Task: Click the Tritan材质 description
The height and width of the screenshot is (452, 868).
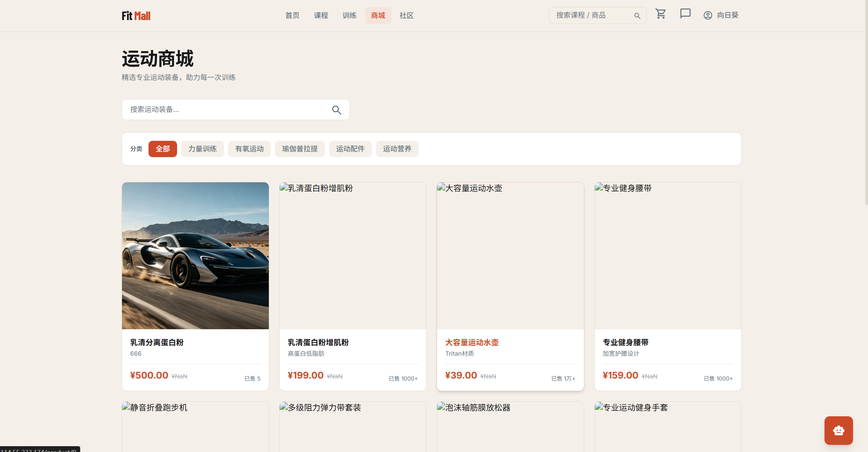Action: pyautogui.click(x=459, y=354)
